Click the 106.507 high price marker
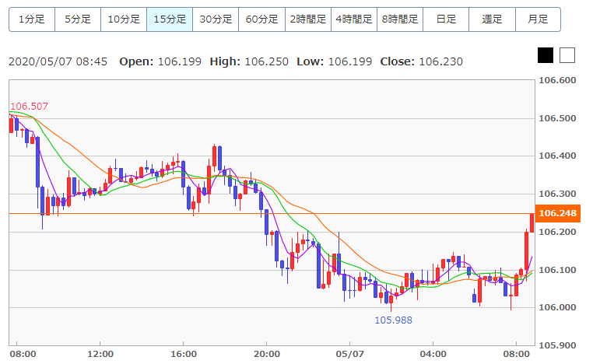The height and width of the screenshot is (364, 593). coord(29,107)
